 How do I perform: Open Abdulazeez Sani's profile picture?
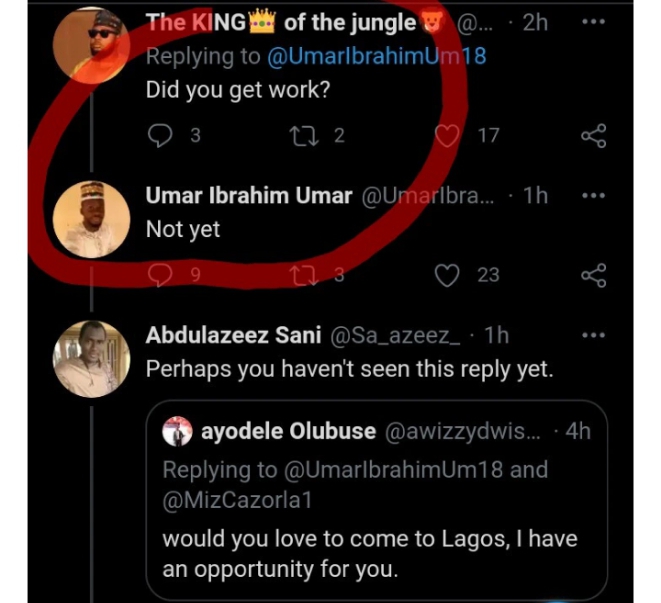point(89,360)
